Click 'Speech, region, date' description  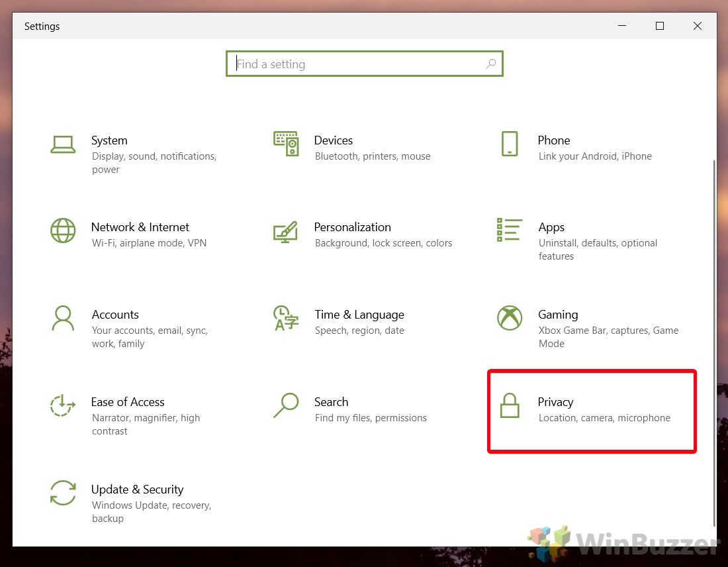(x=359, y=331)
